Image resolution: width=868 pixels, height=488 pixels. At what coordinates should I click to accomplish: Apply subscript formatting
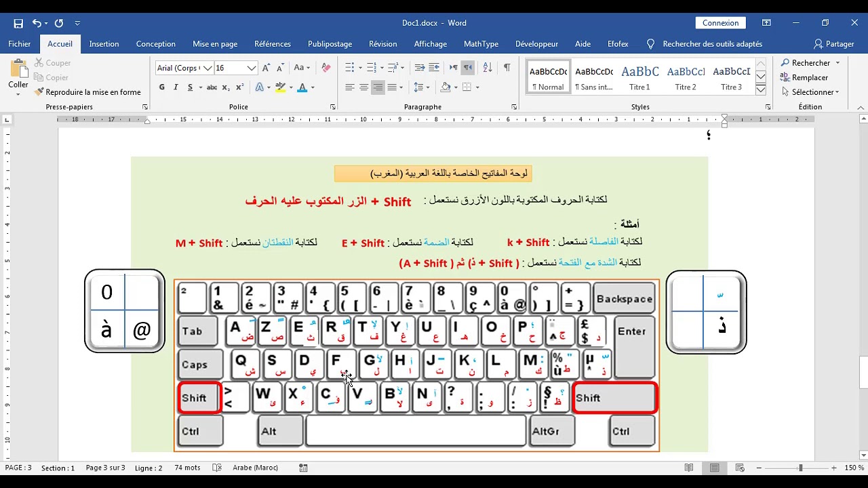click(x=227, y=87)
